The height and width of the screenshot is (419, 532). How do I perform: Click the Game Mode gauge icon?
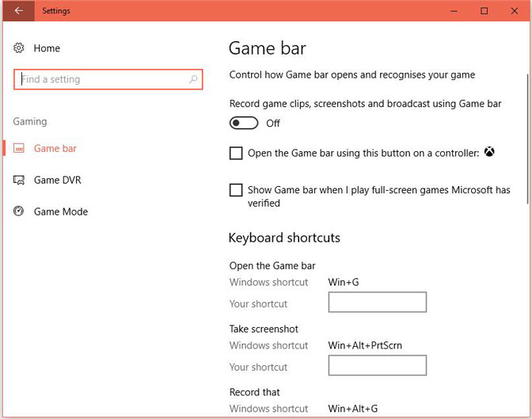coord(19,212)
